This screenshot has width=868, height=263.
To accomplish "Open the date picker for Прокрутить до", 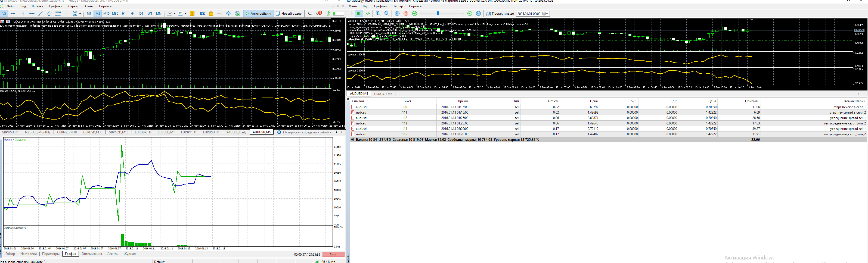I will pyautogui.click(x=545, y=14).
